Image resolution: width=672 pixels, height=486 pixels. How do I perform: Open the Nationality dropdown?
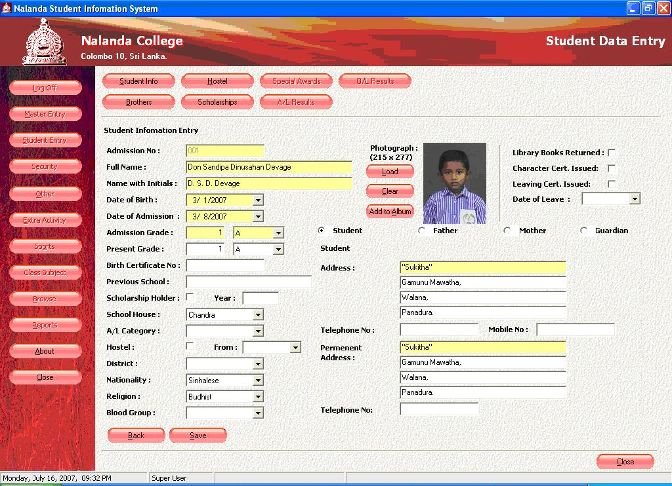(x=258, y=380)
